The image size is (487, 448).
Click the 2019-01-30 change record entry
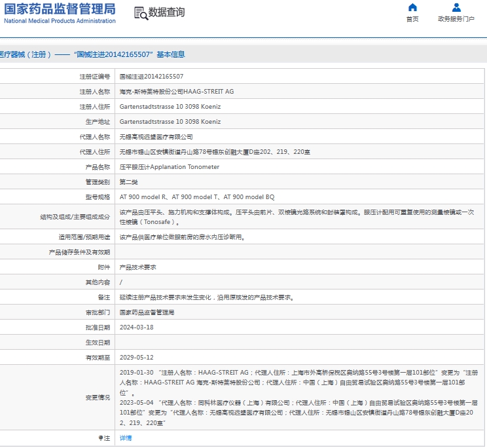pos(298,383)
